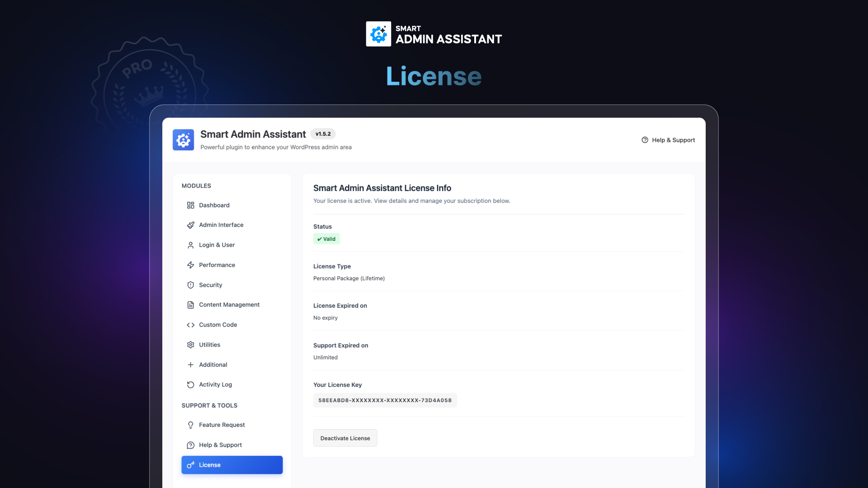868x488 pixels.
Task: Click the v1.5.2 version badge
Action: [323, 134]
